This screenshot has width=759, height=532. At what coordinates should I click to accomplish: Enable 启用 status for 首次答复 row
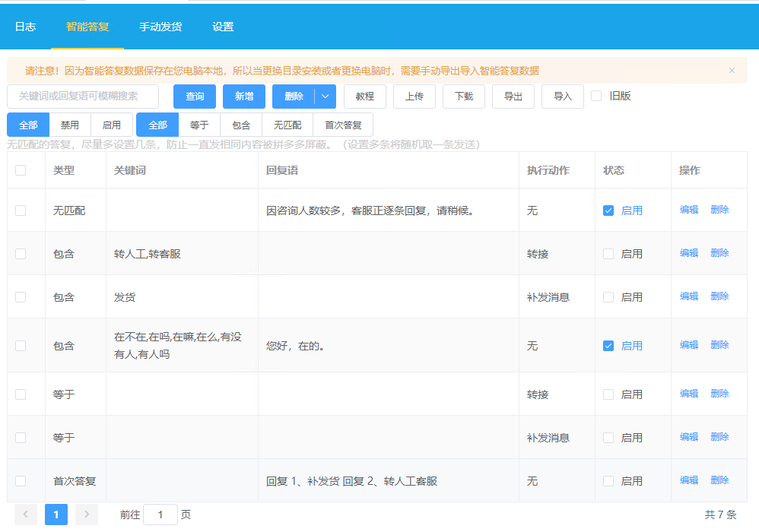coord(608,481)
